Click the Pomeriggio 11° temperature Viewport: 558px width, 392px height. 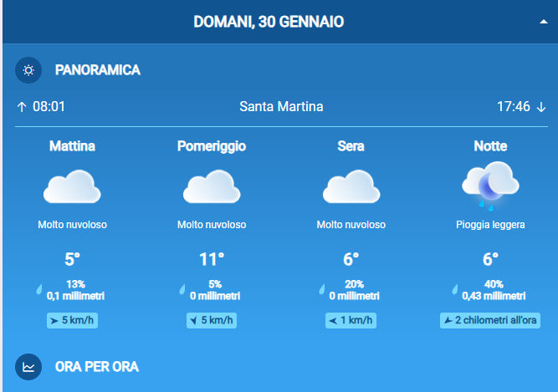[x=212, y=259]
